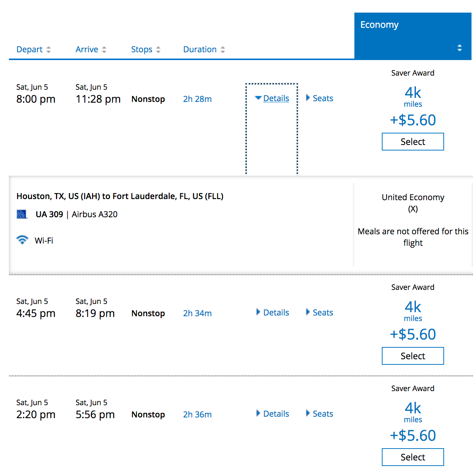Expand Details for the 2:20 pm flight
473x476 pixels.
pos(272,414)
